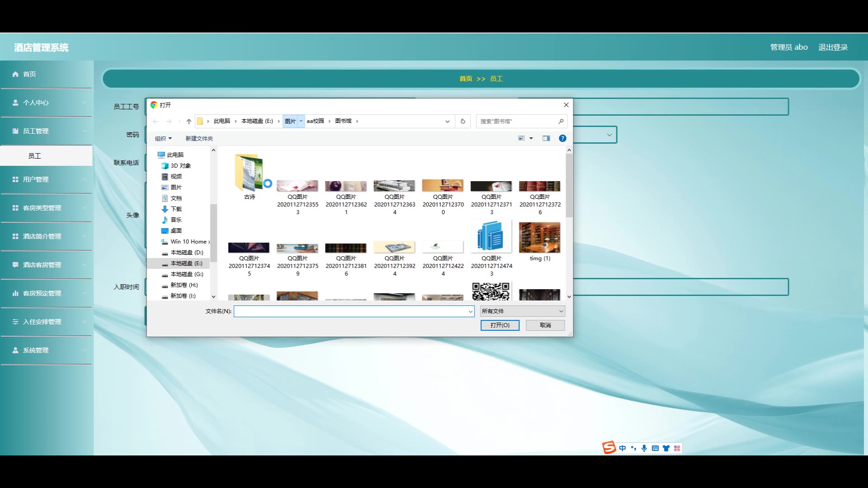Refresh the folder view
Viewport: 868px width, 488px height.
point(463,121)
